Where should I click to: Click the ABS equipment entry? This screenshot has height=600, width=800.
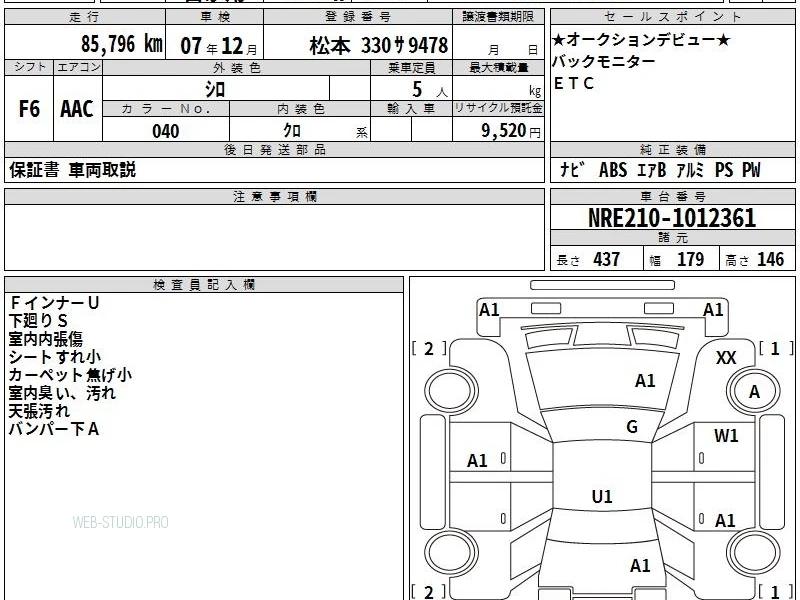coord(613,170)
